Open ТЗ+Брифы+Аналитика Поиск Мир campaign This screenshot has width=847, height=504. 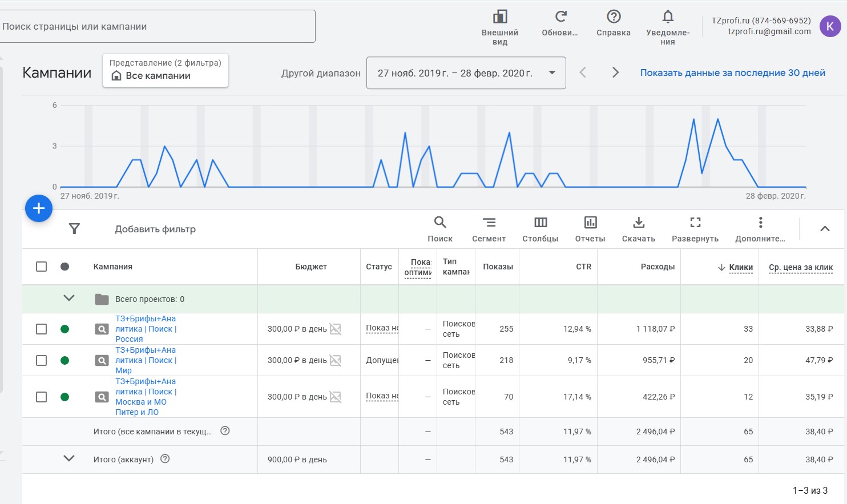(x=146, y=360)
